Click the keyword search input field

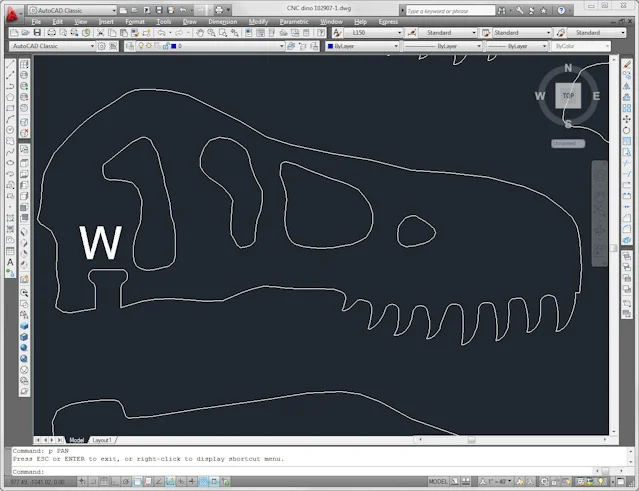click(450, 11)
